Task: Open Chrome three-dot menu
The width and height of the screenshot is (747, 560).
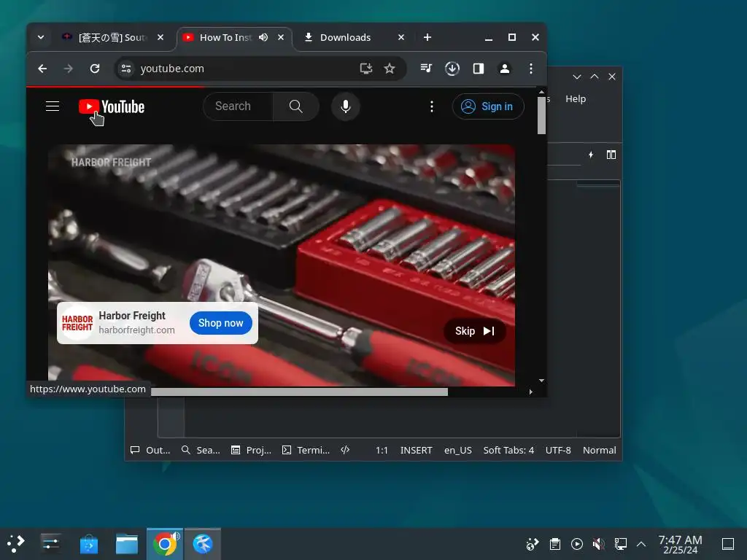Action: 531,69
